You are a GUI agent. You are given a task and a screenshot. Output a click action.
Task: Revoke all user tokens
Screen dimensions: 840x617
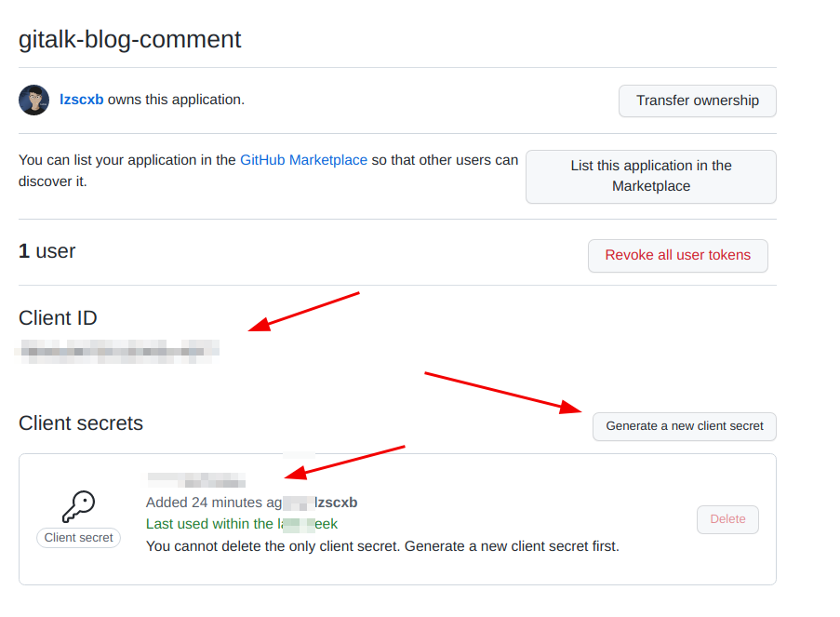click(x=677, y=255)
